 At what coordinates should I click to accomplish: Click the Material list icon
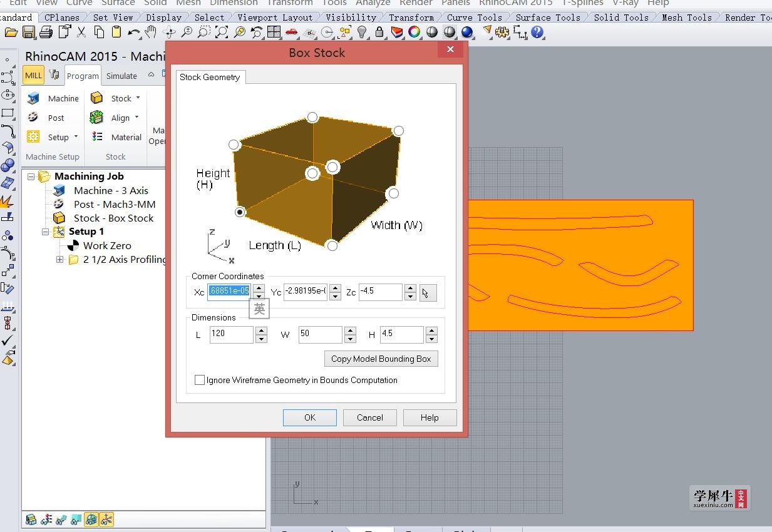[97, 136]
